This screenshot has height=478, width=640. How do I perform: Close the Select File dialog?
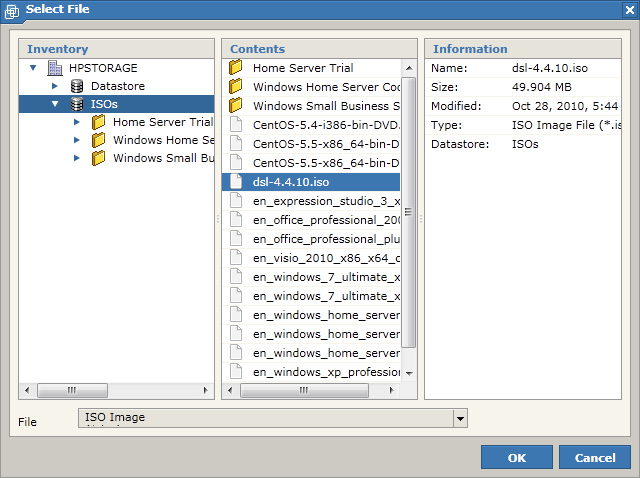tap(629, 10)
